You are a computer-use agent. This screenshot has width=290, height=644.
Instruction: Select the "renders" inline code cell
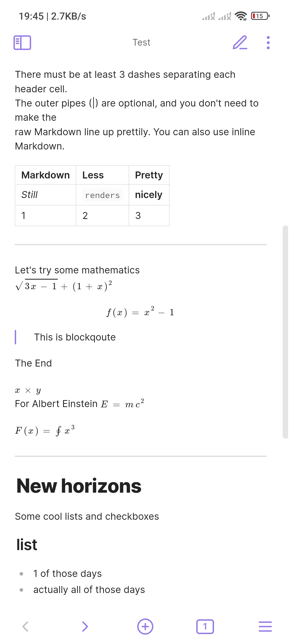[102, 195]
